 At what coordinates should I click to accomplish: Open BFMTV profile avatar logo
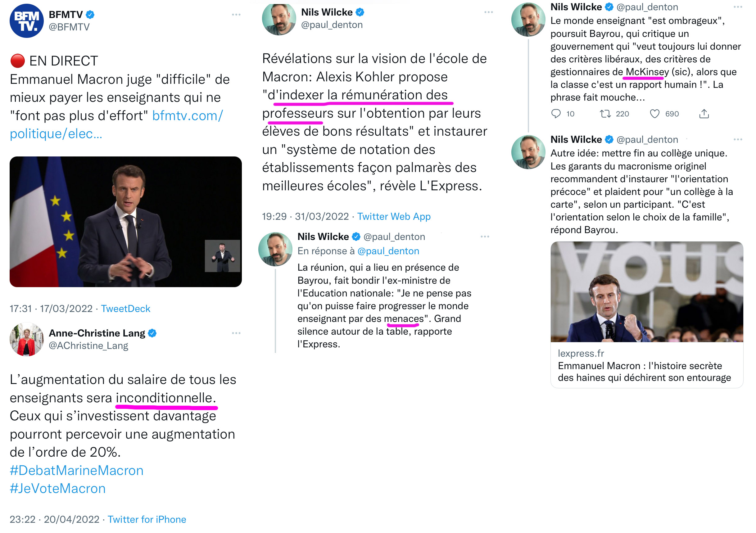[x=27, y=21]
